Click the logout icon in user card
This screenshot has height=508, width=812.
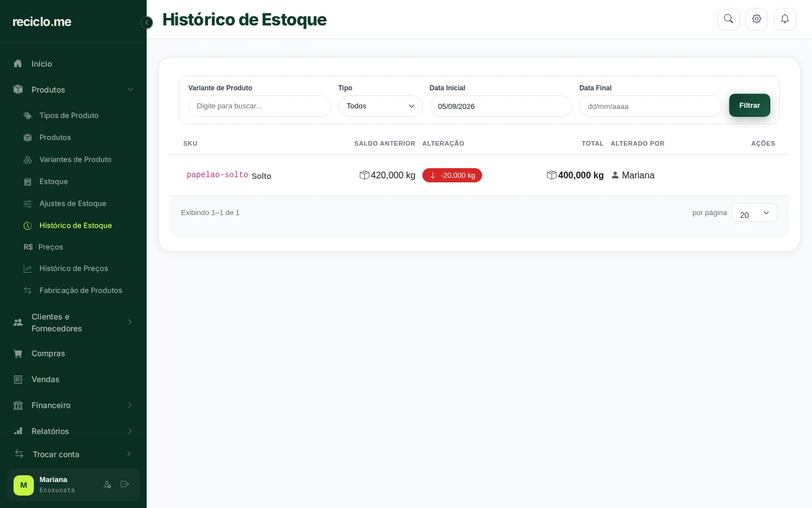(125, 484)
